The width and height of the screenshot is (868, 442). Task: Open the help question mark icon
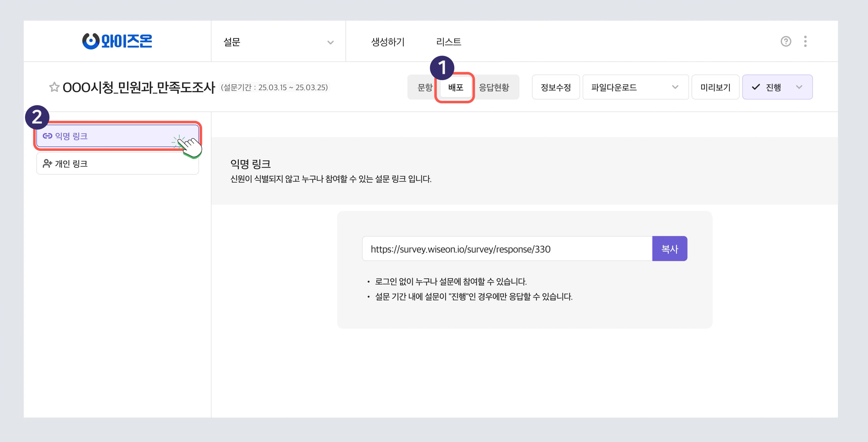tap(786, 41)
